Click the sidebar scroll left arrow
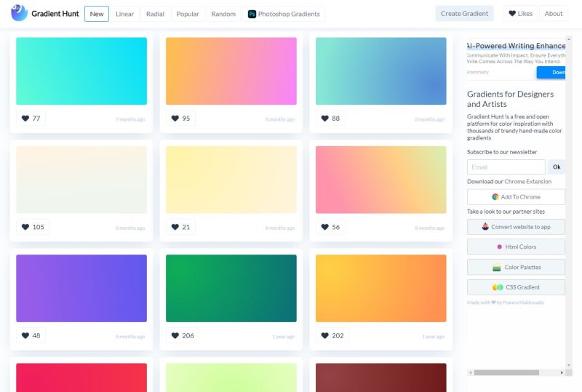This screenshot has height=392, width=582. 471,372
